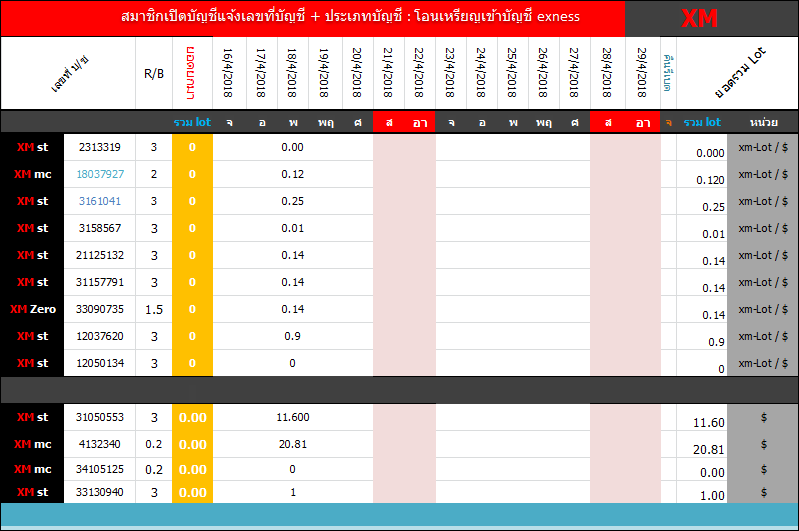Open linked account number 18037927

coord(100,174)
